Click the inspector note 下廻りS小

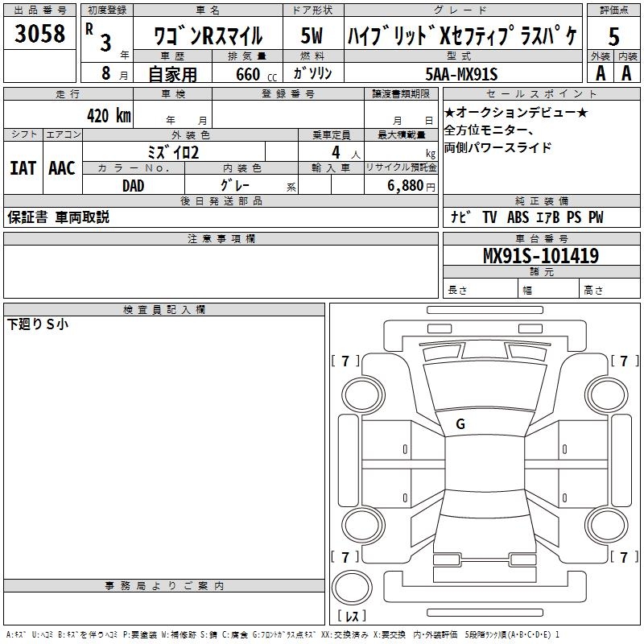coord(38,324)
